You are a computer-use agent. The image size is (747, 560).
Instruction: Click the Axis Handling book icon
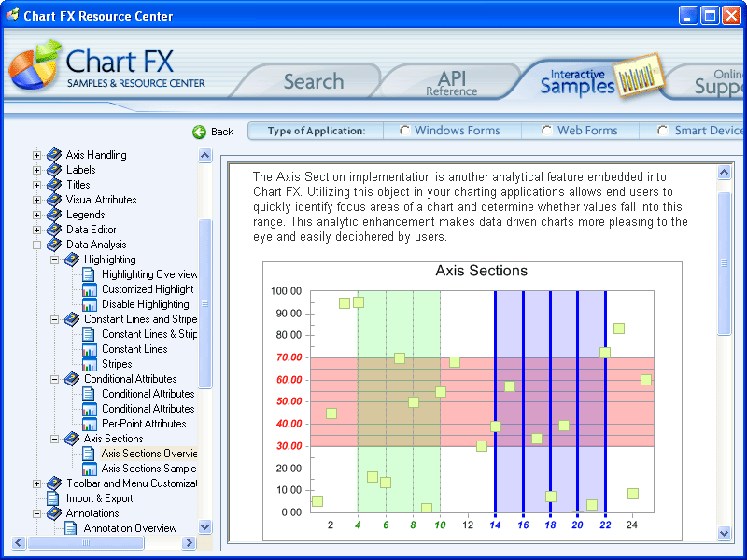54,155
